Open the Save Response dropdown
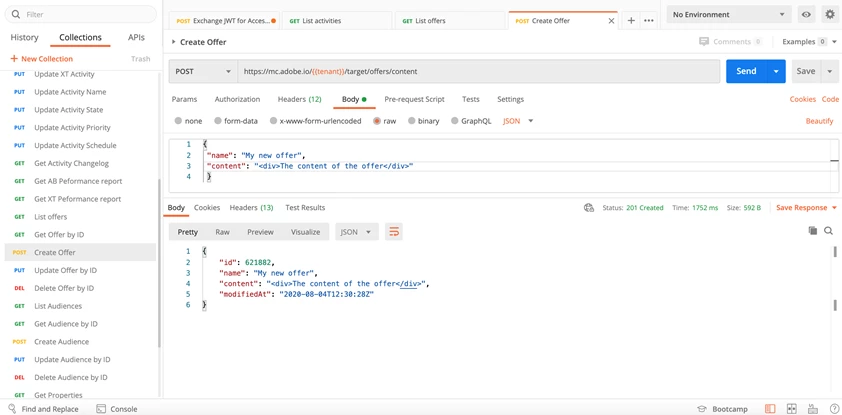Viewport: 842px width, 415px height. point(807,208)
